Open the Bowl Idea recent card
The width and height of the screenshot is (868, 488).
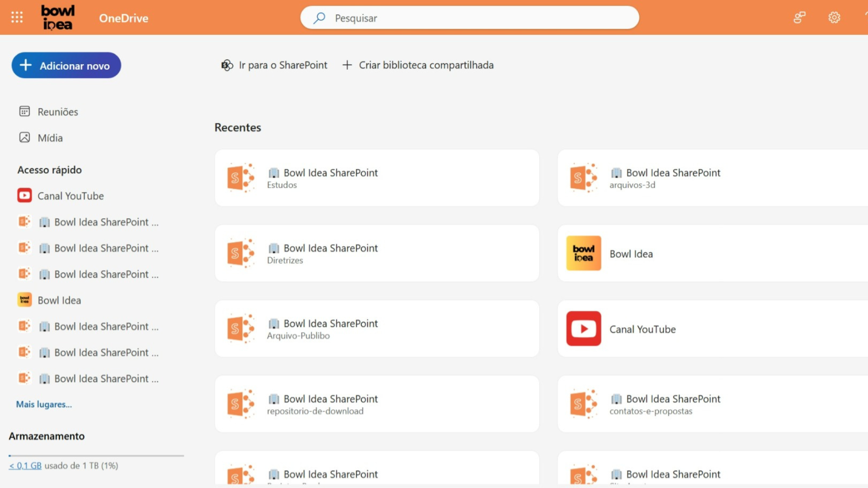point(712,253)
